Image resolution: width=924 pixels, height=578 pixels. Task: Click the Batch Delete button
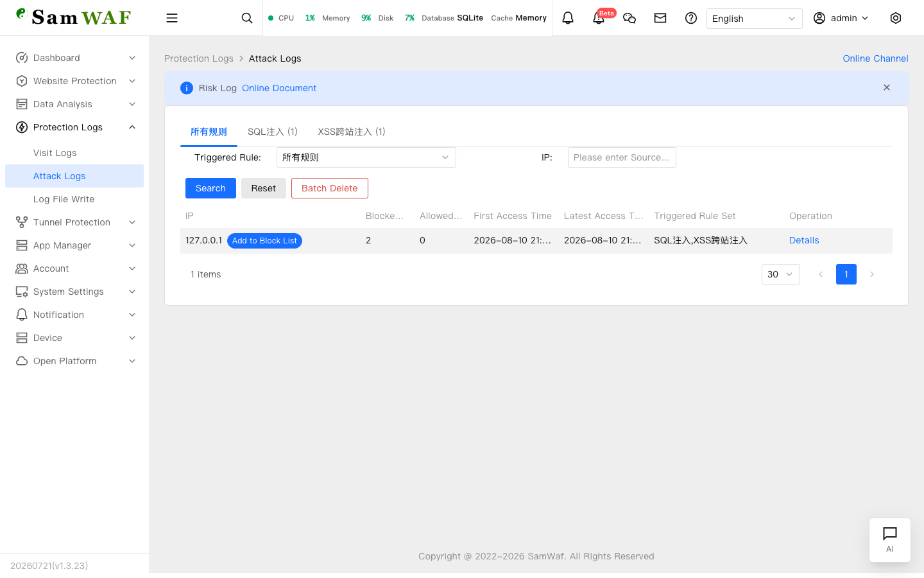330,188
